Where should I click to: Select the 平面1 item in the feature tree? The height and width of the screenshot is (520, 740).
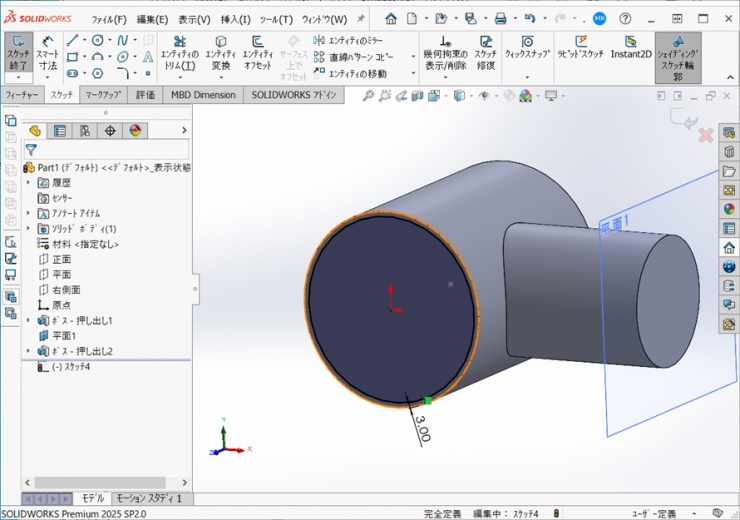64,336
